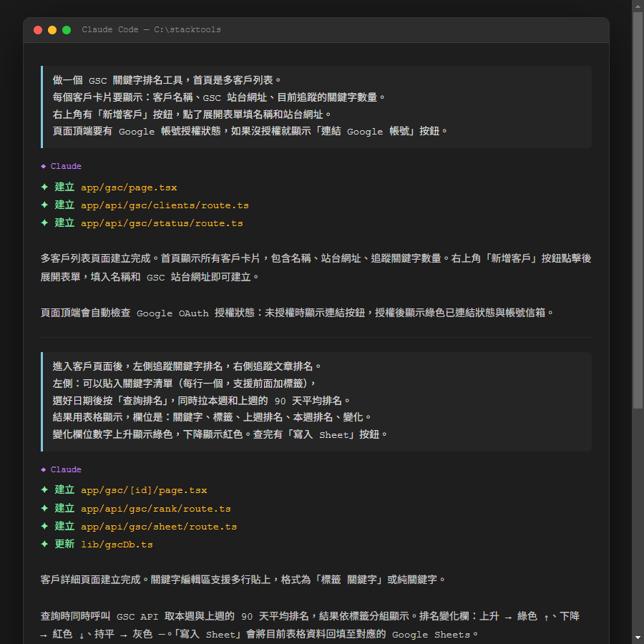Click the green maximize dot in title bar
Screen dimensions: 644x644
tap(67, 30)
